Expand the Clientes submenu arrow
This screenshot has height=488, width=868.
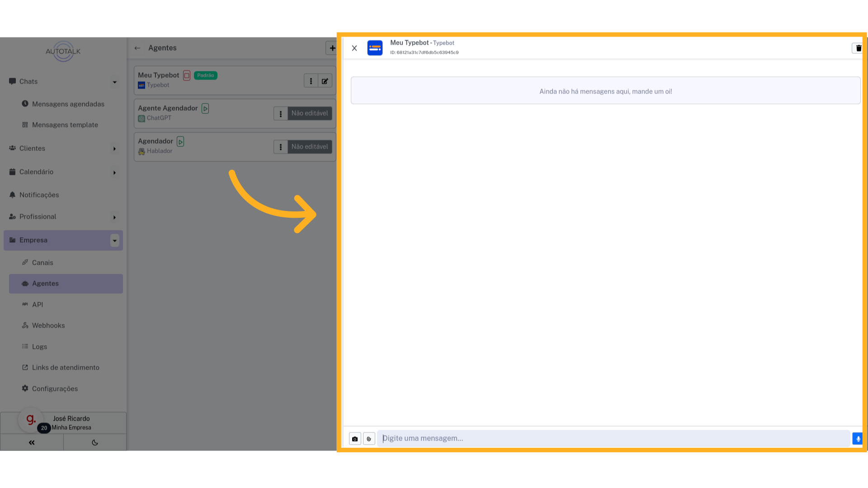(115, 149)
